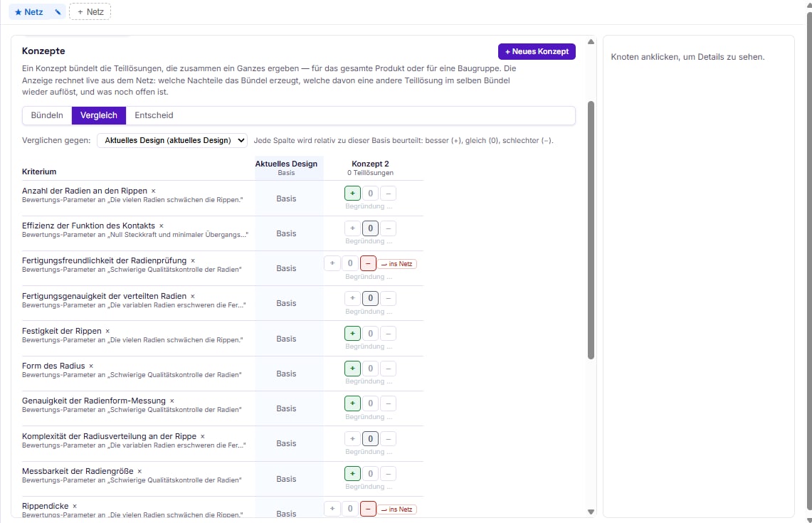Click the Konzept 2 column header
Image resolution: width=812 pixels, height=523 pixels.
pyautogui.click(x=370, y=168)
